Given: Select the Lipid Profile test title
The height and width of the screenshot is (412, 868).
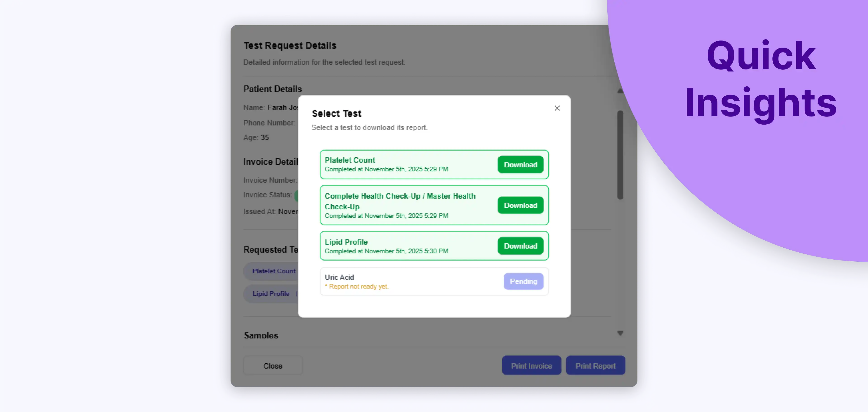Looking at the screenshot, I should click(346, 242).
